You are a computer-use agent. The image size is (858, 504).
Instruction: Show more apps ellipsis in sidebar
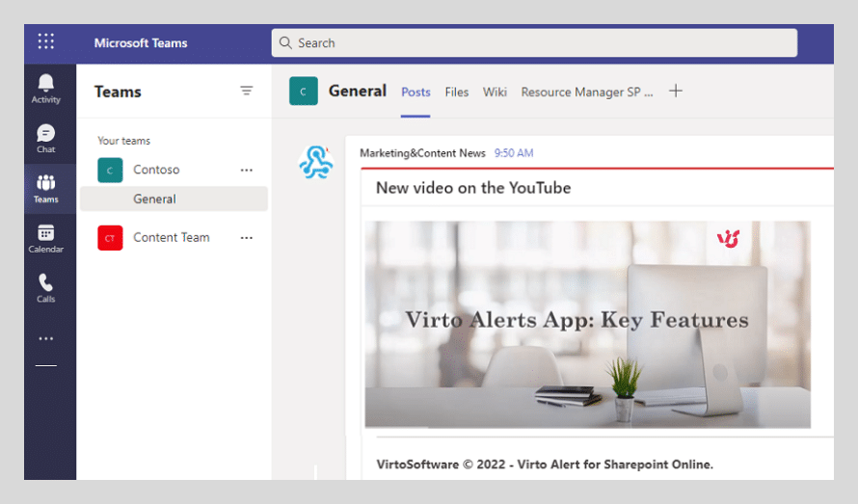point(46,339)
